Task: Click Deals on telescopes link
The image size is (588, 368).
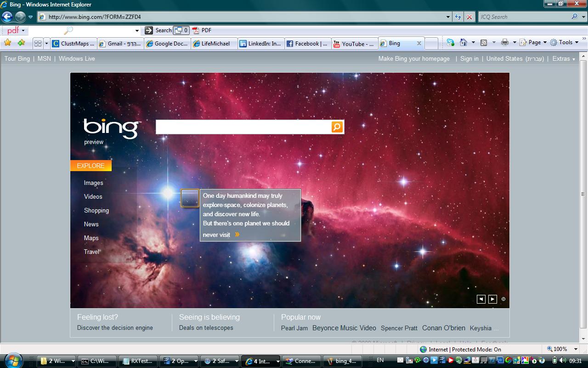Action: coord(206,328)
